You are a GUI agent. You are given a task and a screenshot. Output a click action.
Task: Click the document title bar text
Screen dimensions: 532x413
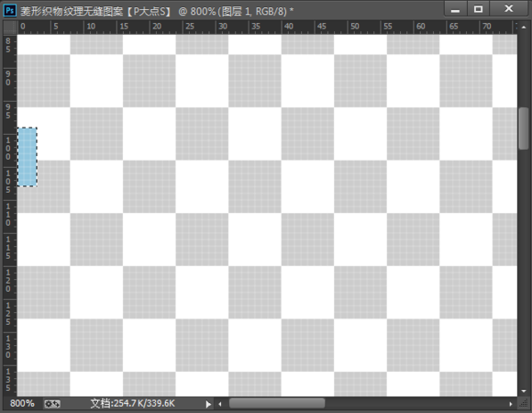point(157,11)
